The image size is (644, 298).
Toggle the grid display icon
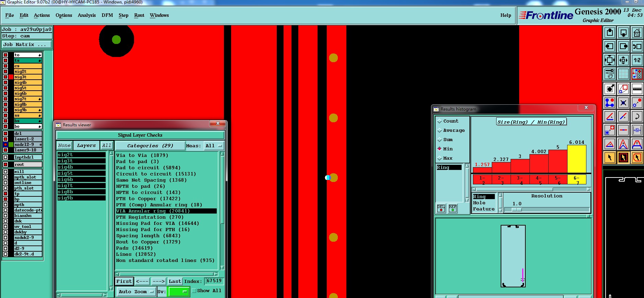coord(623,74)
